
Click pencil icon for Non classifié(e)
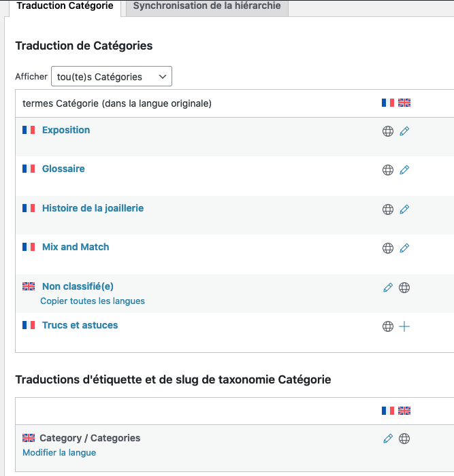click(x=388, y=288)
